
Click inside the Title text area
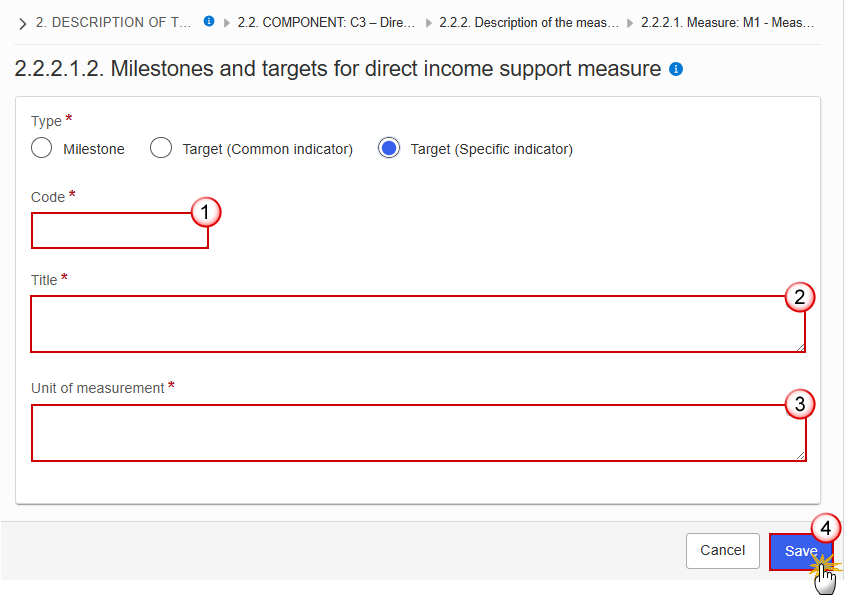(x=418, y=324)
